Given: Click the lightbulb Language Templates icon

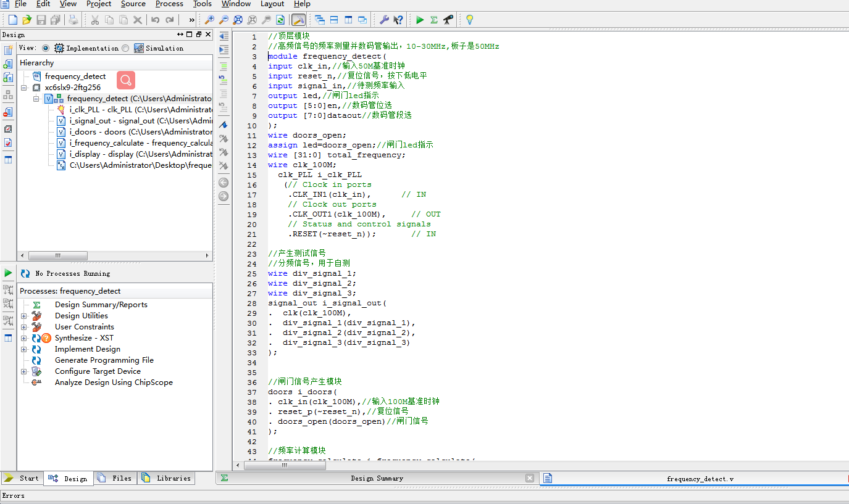Looking at the screenshot, I should (469, 20).
